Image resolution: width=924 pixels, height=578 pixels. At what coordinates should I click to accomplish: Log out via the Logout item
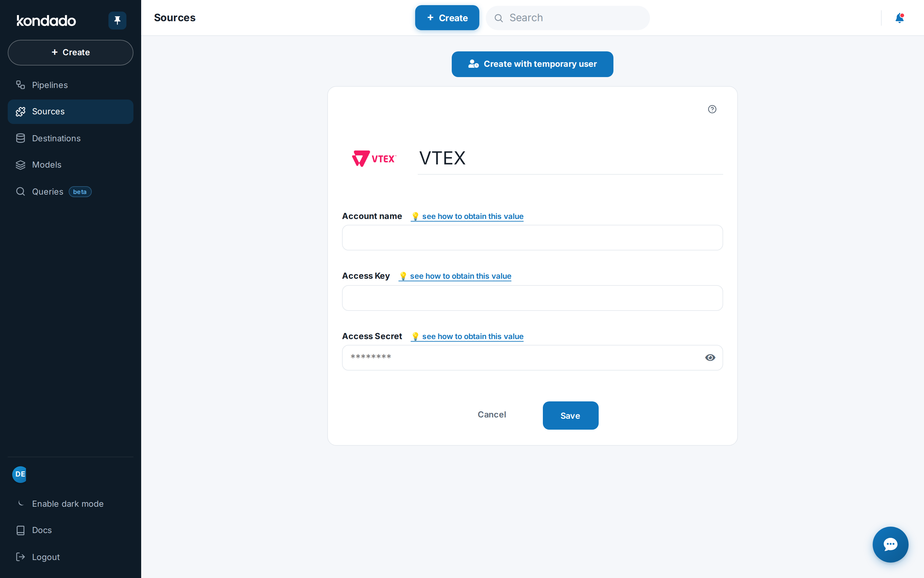tap(71, 557)
